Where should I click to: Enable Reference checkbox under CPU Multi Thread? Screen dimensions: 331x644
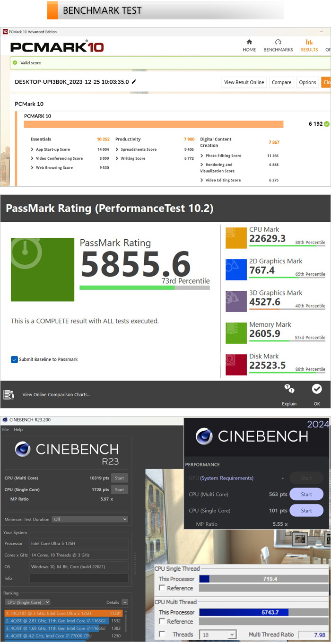click(162, 621)
